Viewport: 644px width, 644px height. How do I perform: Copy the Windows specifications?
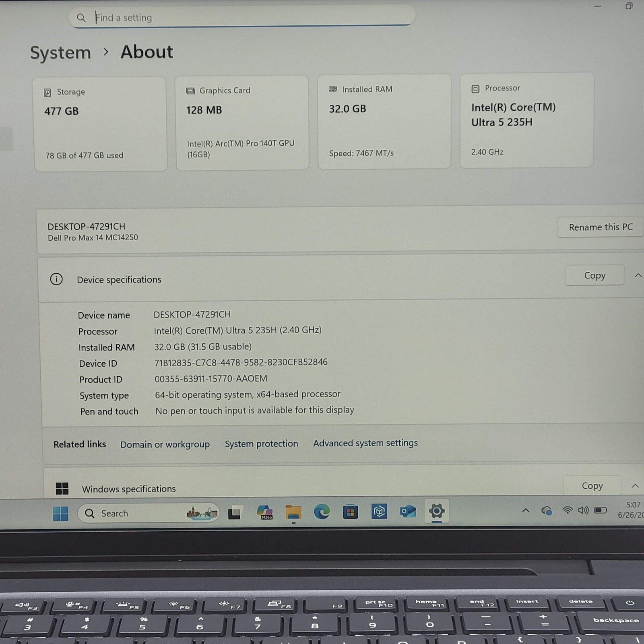click(592, 486)
